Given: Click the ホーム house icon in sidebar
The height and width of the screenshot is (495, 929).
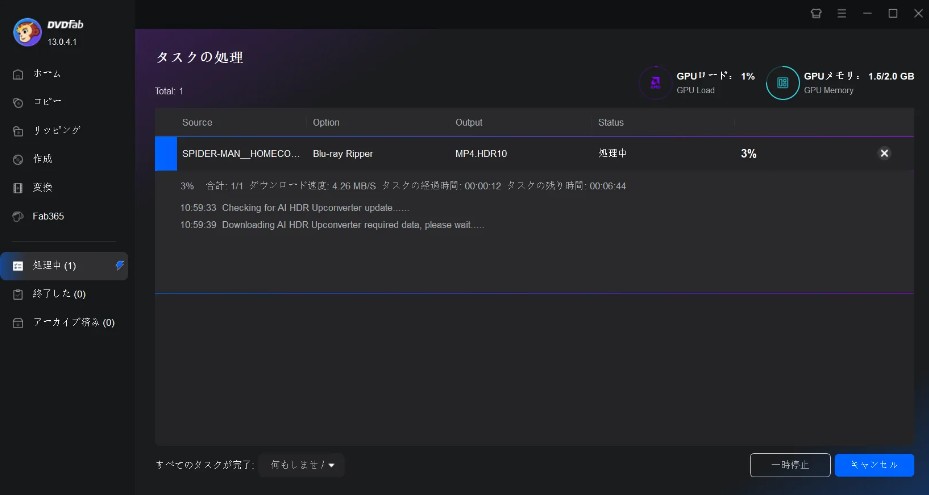Looking at the screenshot, I should [18, 74].
